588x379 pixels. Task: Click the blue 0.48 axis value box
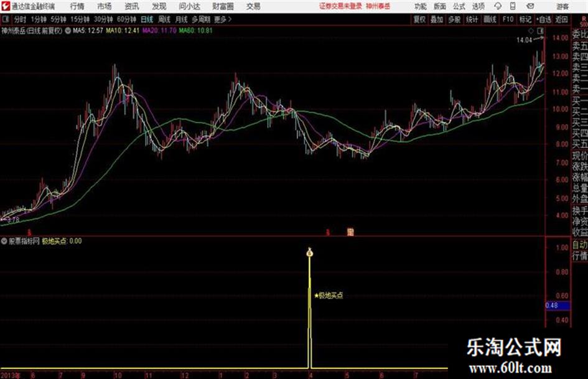point(558,306)
